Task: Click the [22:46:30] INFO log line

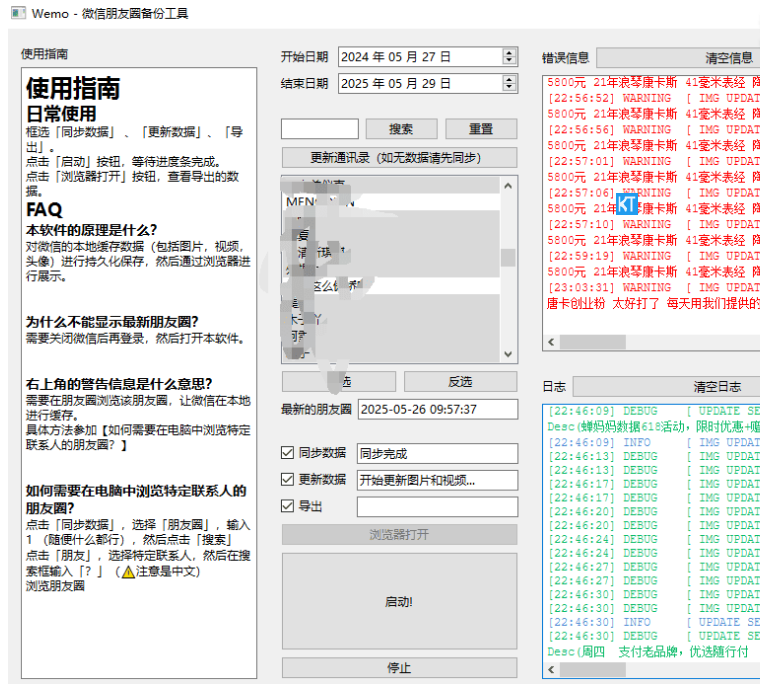Action: [653, 622]
